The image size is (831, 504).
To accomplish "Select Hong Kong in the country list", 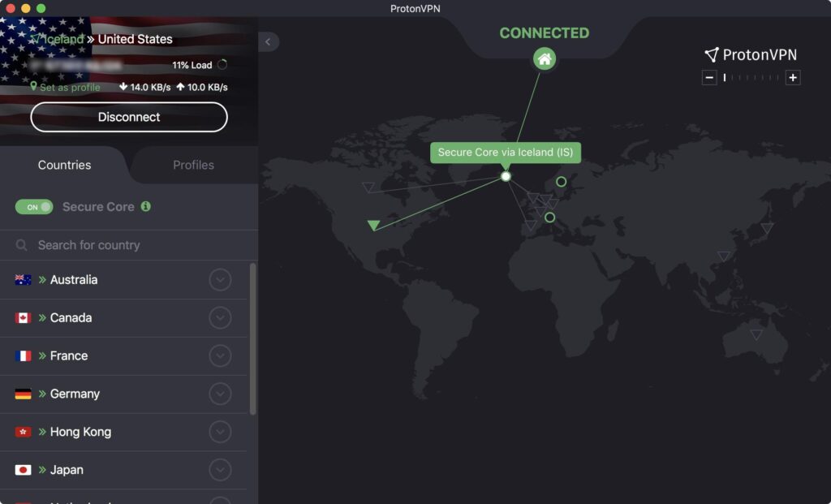I will coord(81,432).
